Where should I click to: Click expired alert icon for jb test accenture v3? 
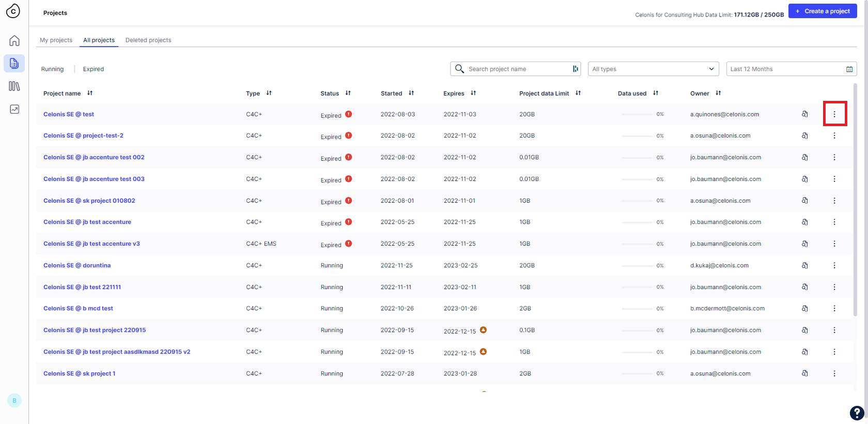click(x=349, y=243)
